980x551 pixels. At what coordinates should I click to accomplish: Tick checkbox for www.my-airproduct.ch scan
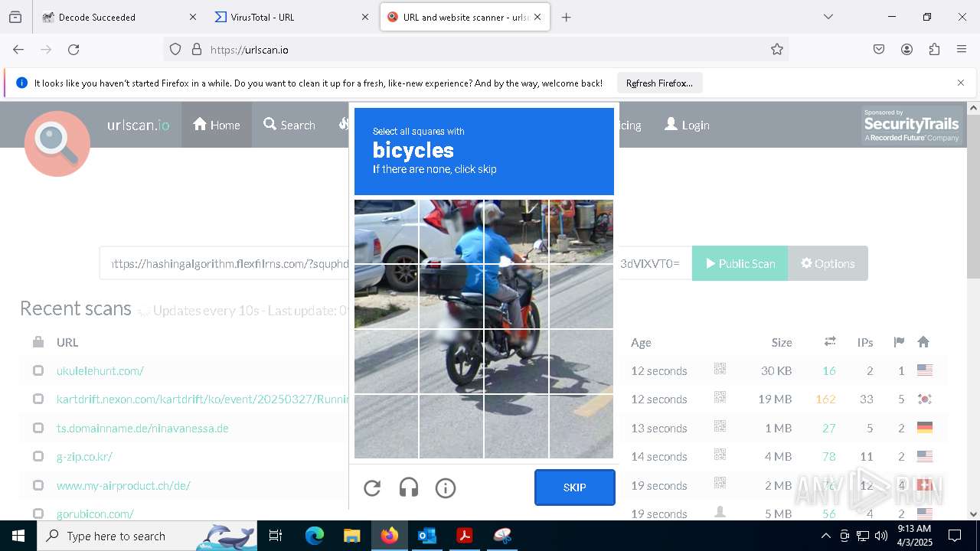click(x=38, y=485)
